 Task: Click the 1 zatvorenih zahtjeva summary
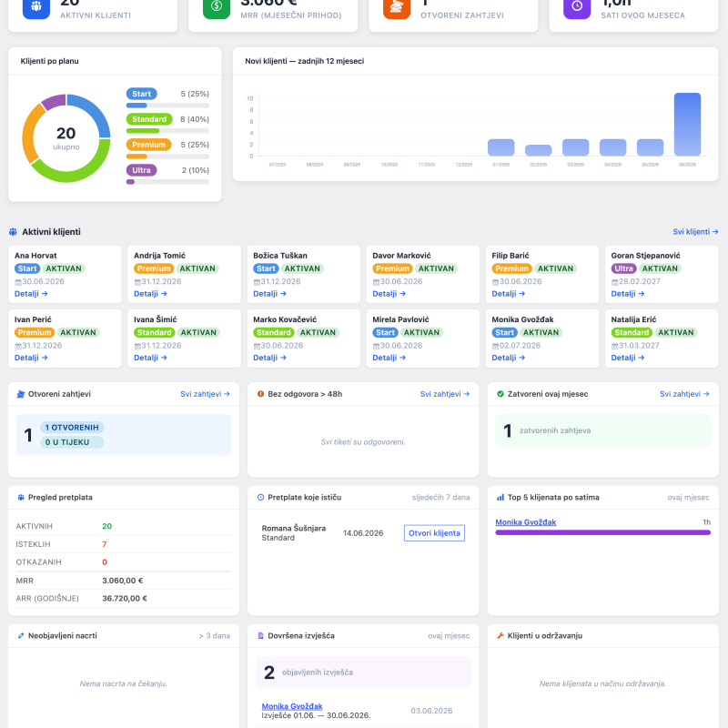[602, 430]
